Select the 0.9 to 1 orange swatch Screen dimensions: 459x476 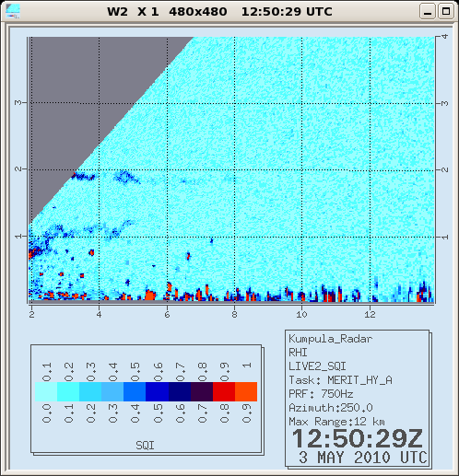246,391
